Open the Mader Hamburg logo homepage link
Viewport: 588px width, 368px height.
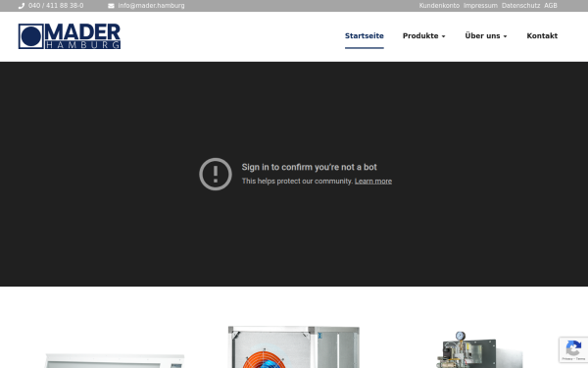pyautogui.click(x=70, y=36)
